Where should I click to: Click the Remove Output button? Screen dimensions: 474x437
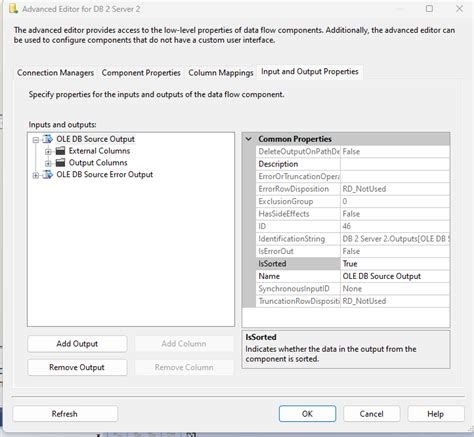click(x=77, y=367)
